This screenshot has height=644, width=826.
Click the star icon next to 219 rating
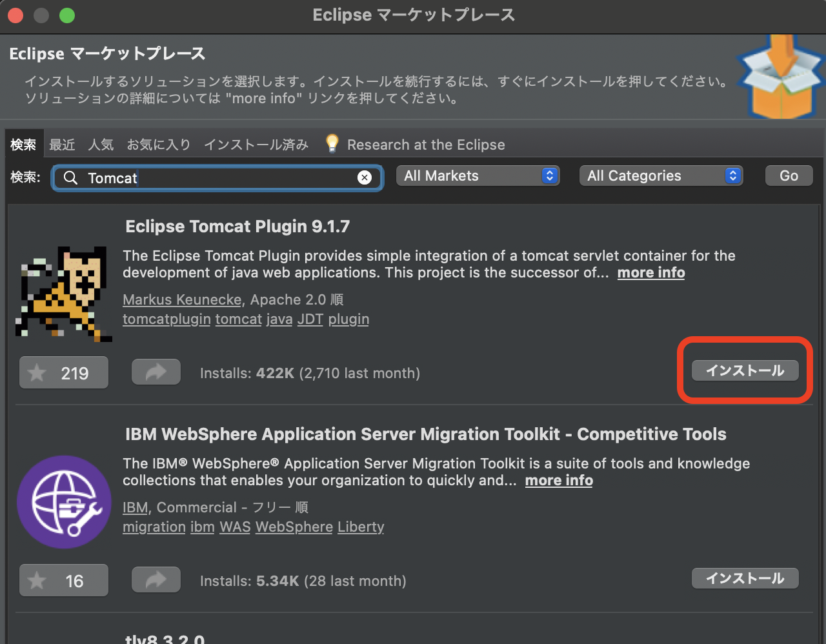pyautogui.click(x=37, y=372)
